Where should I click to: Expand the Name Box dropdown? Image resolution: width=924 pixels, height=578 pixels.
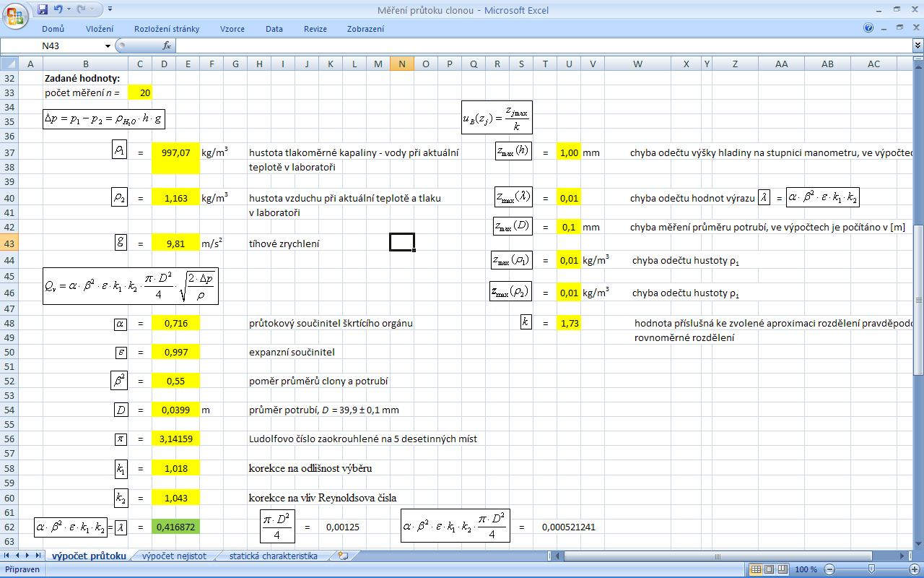pos(108,46)
